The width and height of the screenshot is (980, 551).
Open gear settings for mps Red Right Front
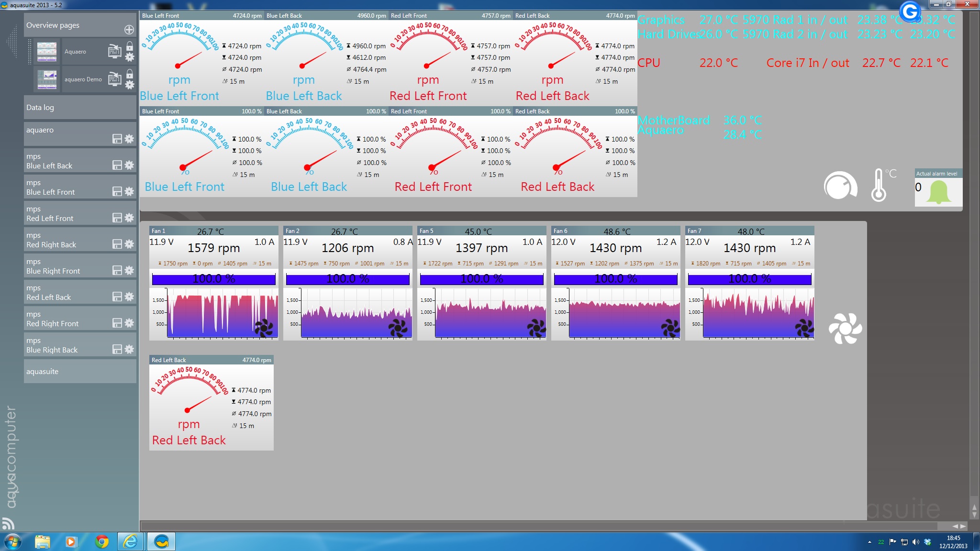(x=129, y=323)
